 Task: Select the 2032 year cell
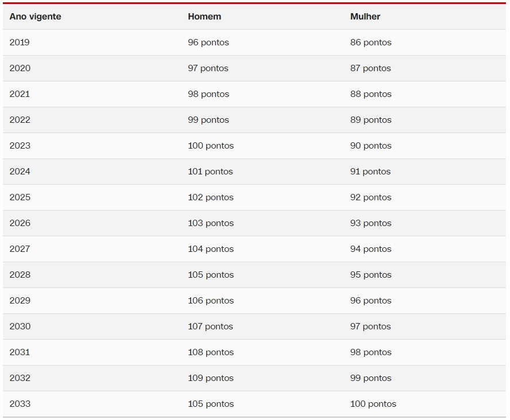pos(20,378)
